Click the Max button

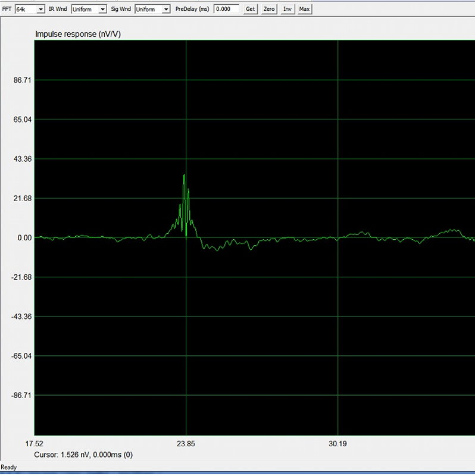click(x=304, y=9)
